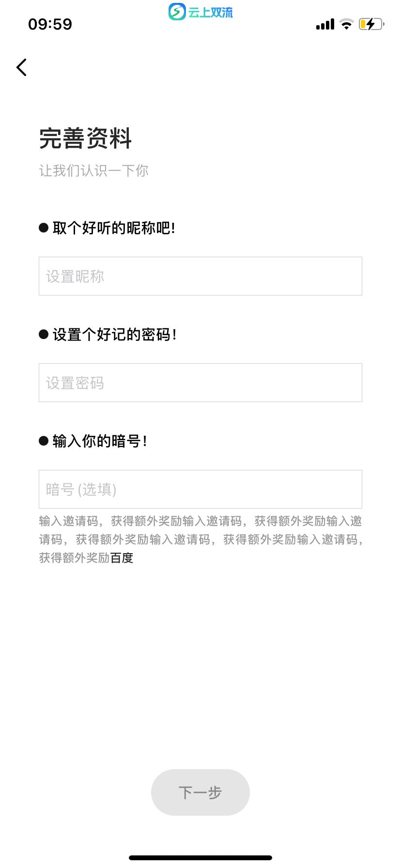Tap the bullet dot beside 取个好听的昵称吧
The width and height of the screenshot is (401, 868).
(44, 228)
